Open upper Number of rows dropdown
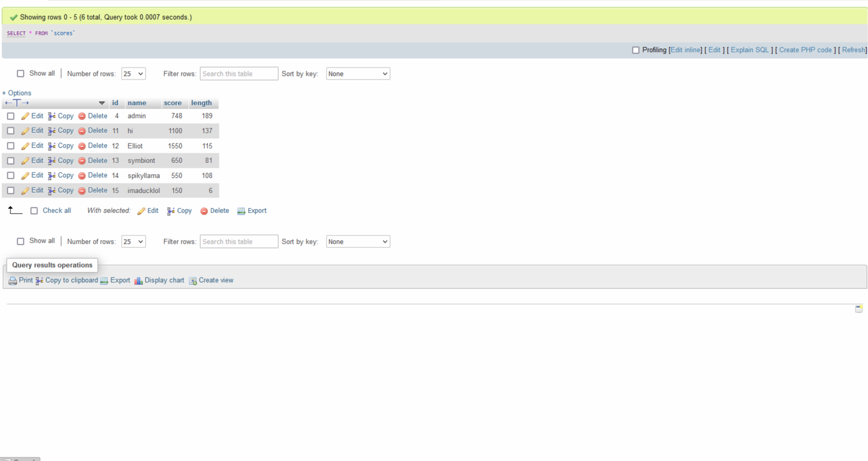868x461 pixels. [133, 74]
